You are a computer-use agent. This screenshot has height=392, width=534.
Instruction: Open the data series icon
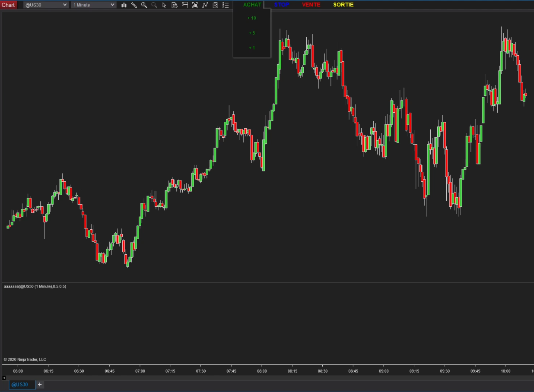[195, 5]
